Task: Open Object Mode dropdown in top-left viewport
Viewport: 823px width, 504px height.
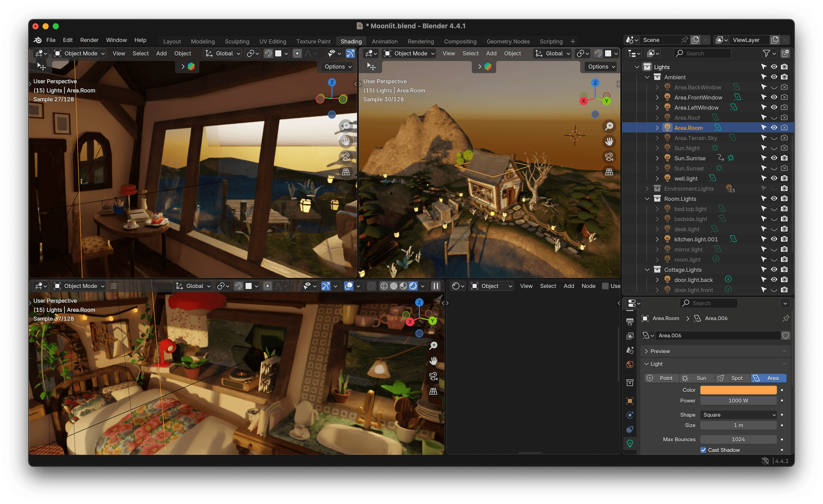Action: pyautogui.click(x=80, y=54)
